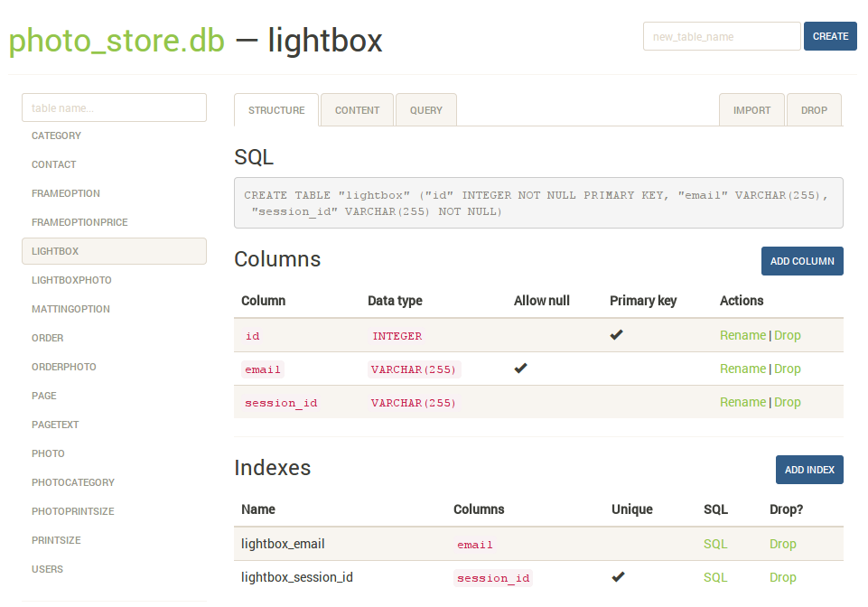
Task: Open the QUERY tab
Action: pyautogui.click(x=425, y=109)
